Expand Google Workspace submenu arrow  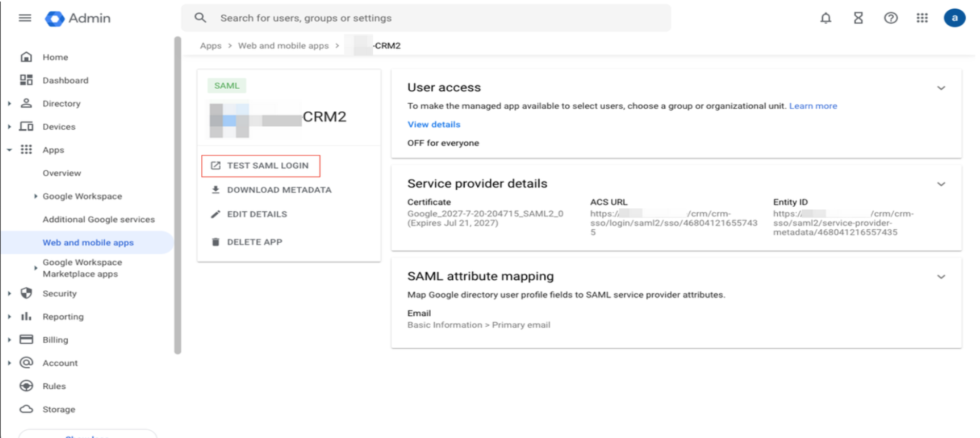click(x=35, y=196)
